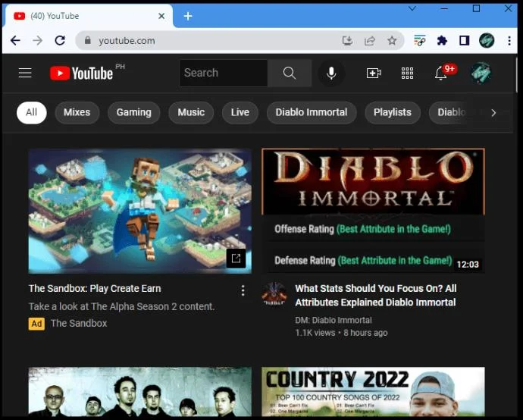Open the Country 2022 thumbnail
The image size is (523, 420).
[373, 392]
